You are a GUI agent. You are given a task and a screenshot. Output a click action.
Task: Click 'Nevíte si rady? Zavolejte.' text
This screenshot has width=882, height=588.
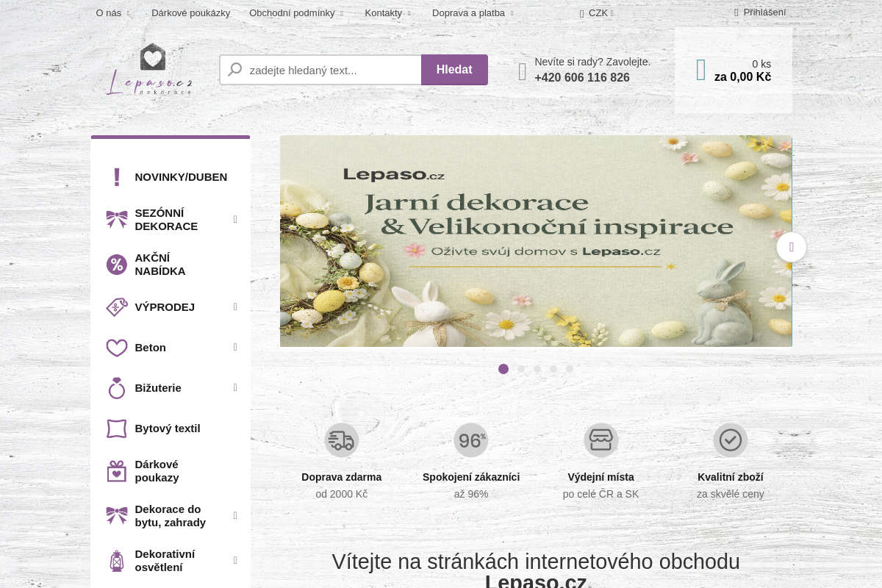[592, 62]
